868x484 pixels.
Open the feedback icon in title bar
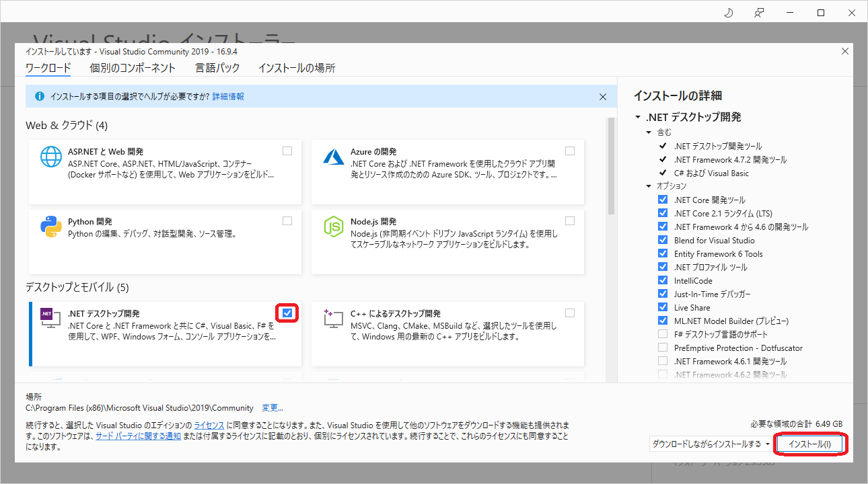coord(759,12)
